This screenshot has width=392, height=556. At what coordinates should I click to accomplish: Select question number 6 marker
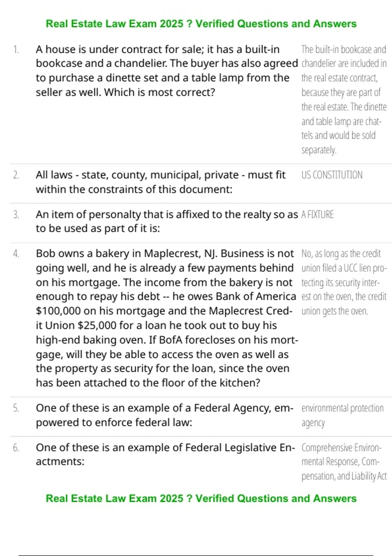tap(16, 448)
